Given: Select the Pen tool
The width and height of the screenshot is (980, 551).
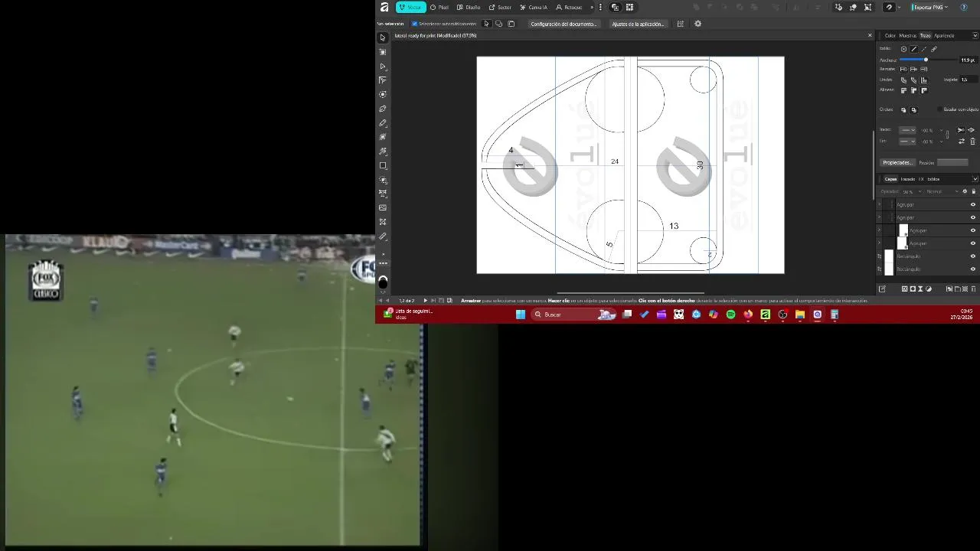Looking at the screenshot, I should 383,109.
